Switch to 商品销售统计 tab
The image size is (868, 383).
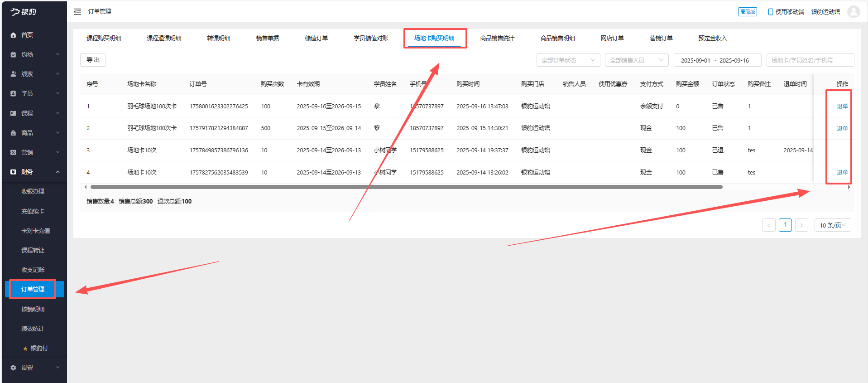(x=497, y=38)
